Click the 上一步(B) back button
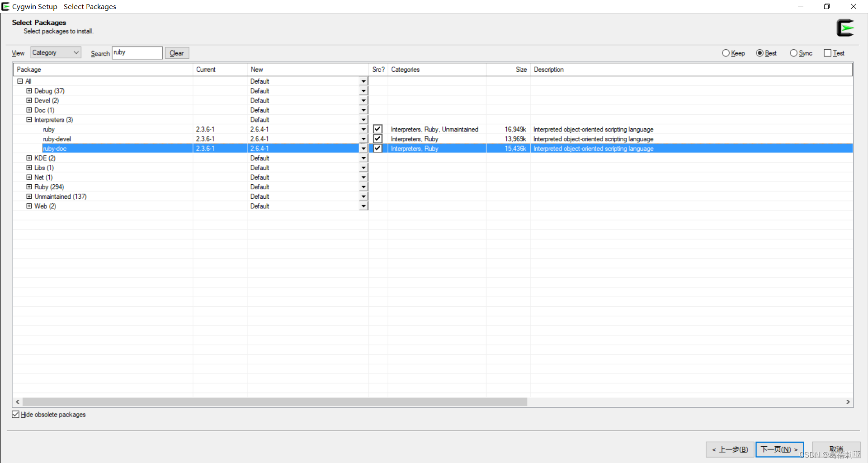 coord(730,449)
